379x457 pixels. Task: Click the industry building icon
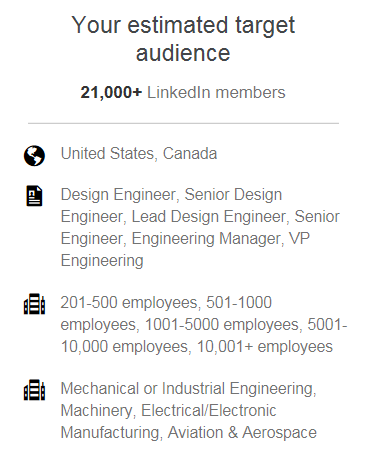coord(34,390)
